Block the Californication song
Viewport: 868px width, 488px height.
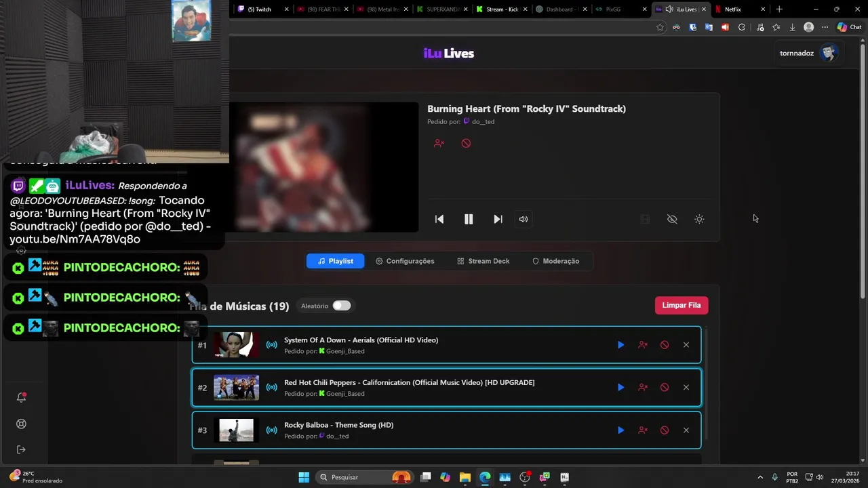point(665,388)
